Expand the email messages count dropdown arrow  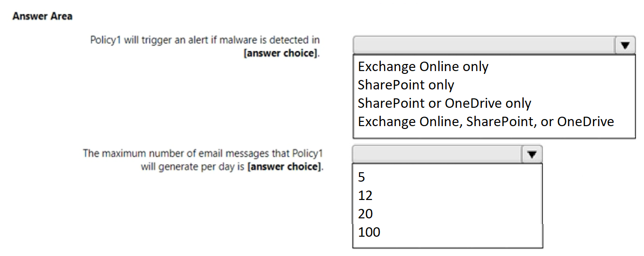coord(532,154)
